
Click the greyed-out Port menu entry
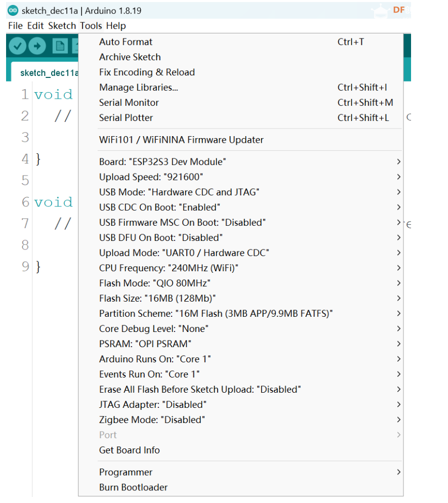[x=240, y=435]
